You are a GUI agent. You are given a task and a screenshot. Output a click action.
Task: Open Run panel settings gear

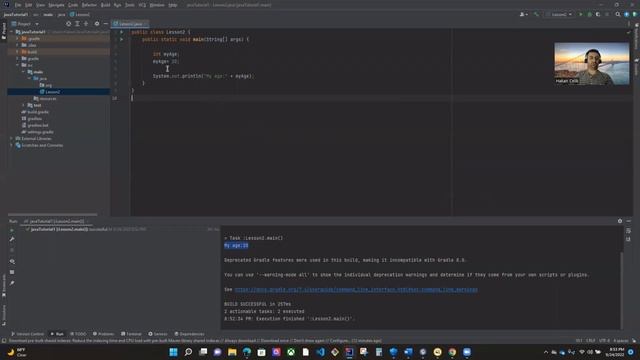coord(620,221)
